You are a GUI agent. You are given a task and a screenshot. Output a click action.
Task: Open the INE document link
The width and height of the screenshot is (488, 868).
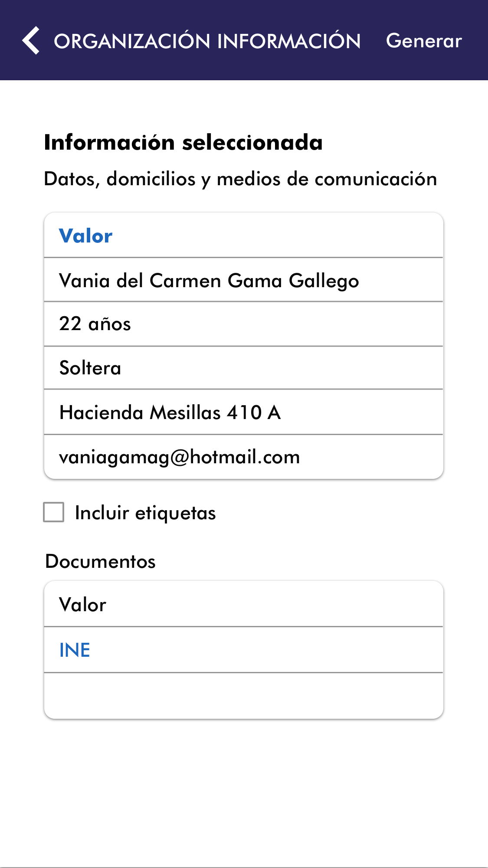point(75,650)
